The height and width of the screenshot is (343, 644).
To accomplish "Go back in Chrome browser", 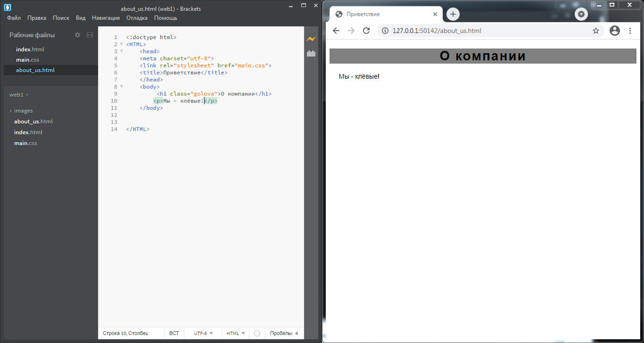I will pyautogui.click(x=336, y=31).
